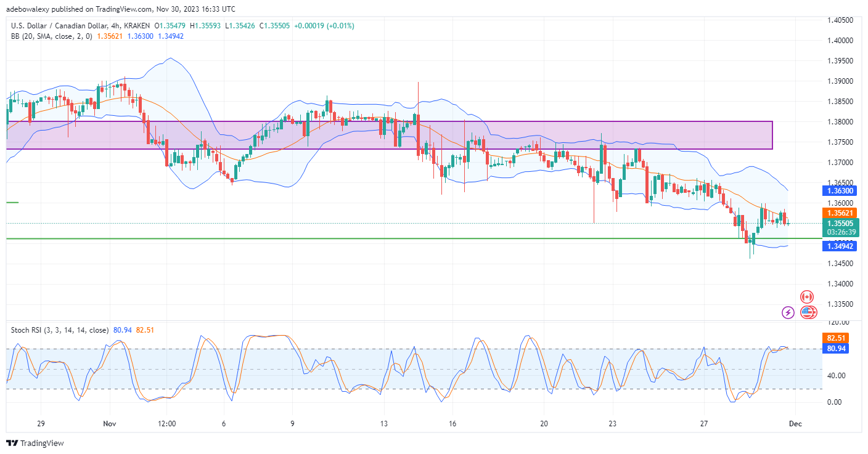Click the 16 date label on time axis
This screenshot has width=868, height=454.
click(x=452, y=424)
